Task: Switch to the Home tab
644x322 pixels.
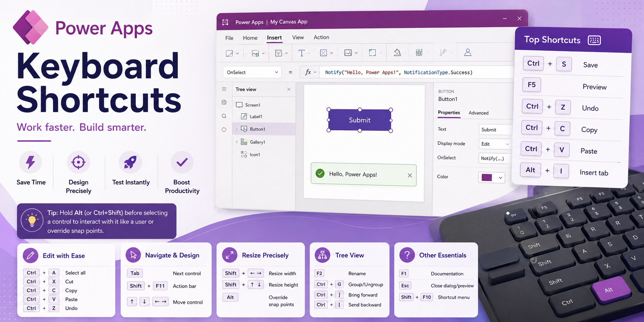Action: point(250,38)
